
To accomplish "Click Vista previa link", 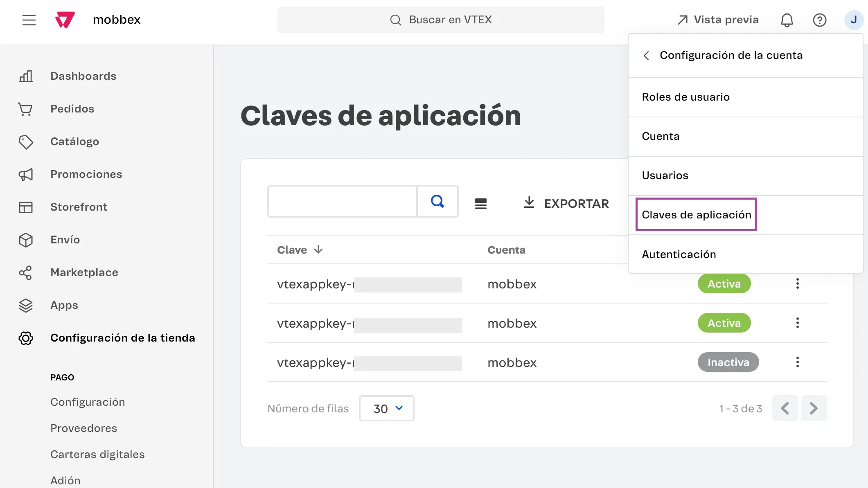I will (x=718, y=20).
